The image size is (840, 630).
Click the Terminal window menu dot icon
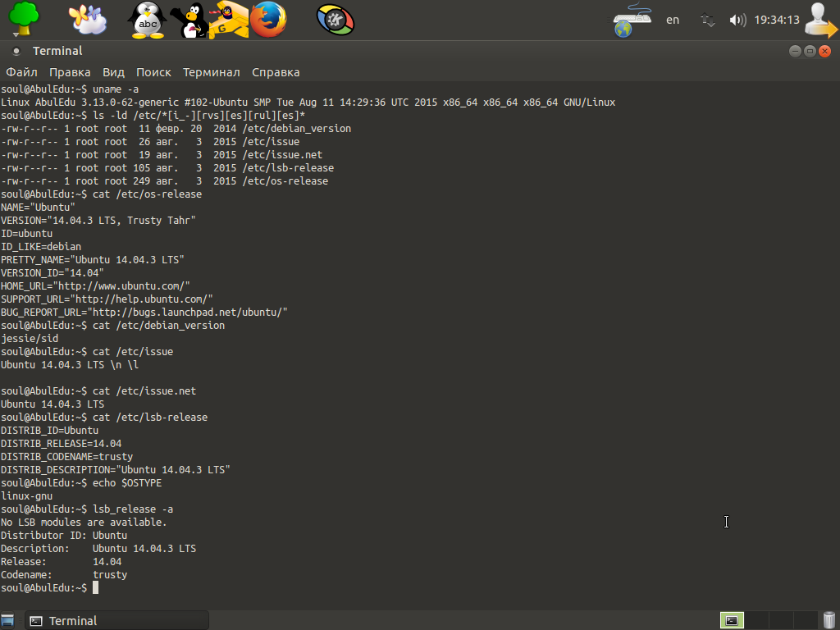[x=16, y=51]
